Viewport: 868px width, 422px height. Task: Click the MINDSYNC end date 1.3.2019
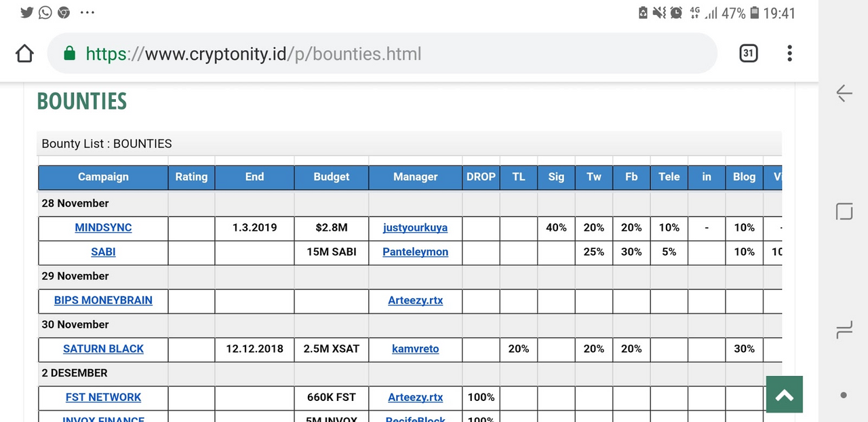tap(254, 228)
